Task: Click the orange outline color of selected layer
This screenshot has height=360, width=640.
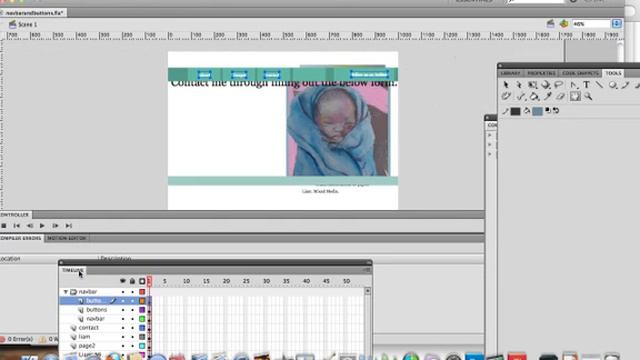Action: coord(142,301)
